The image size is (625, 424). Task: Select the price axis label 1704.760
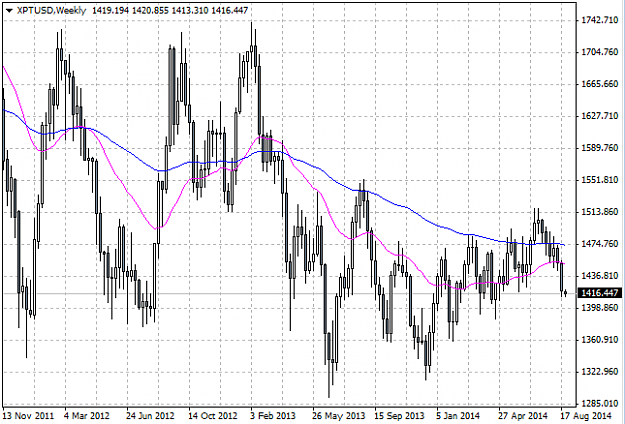point(600,52)
